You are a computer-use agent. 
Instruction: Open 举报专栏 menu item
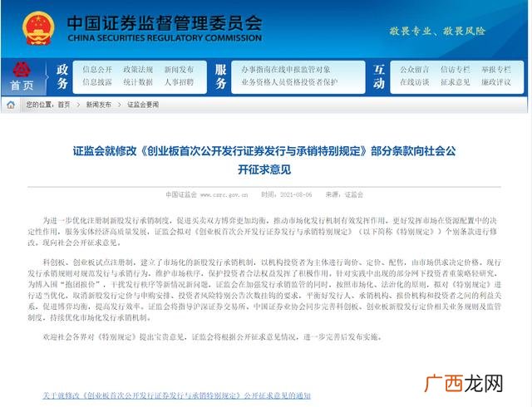pyautogui.click(x=495, y=70)
